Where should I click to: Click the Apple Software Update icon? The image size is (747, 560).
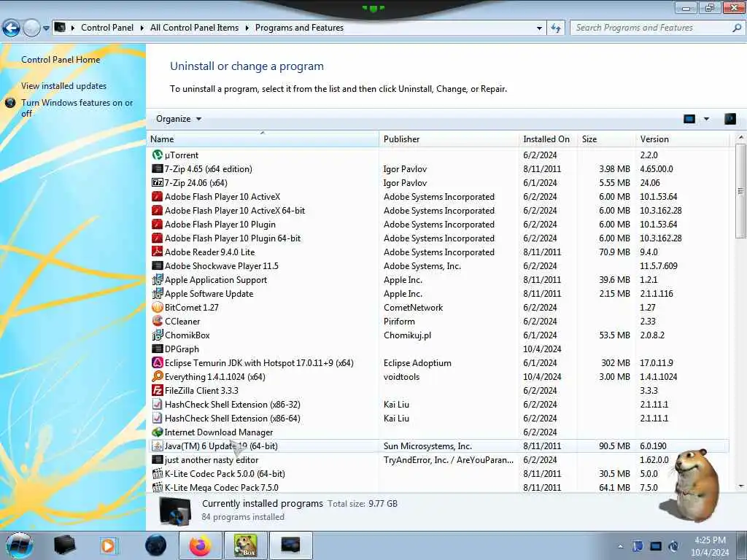[x=158, y=293]
